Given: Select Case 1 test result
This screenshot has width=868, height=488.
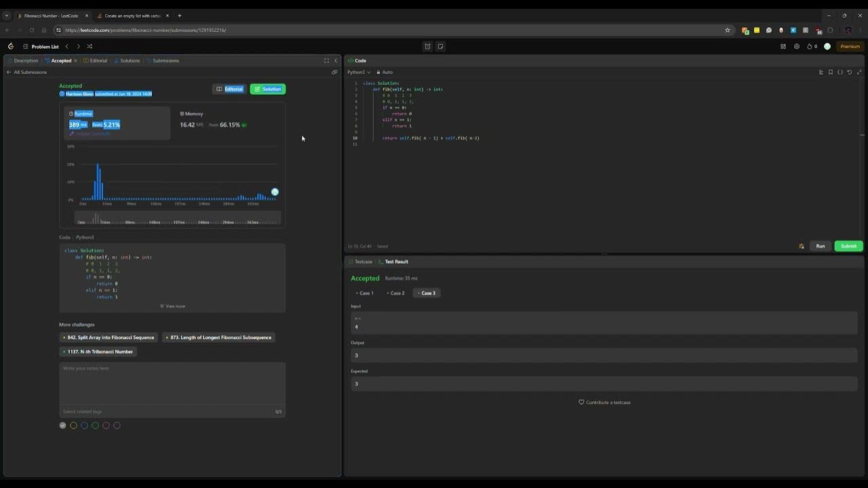Looking at the screenshot, I should point(365,293).
